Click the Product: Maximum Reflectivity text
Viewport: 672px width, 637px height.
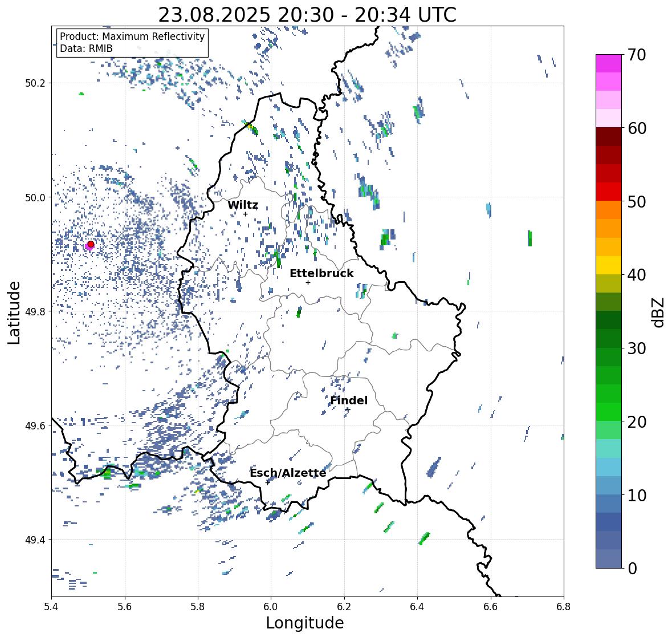[x=132, y=36]
